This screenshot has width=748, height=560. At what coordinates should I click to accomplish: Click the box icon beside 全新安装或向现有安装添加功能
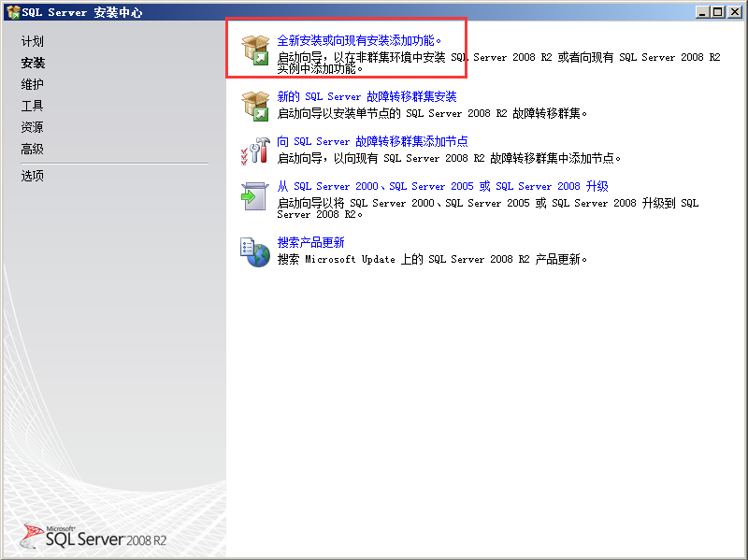[x=255, y=50]
